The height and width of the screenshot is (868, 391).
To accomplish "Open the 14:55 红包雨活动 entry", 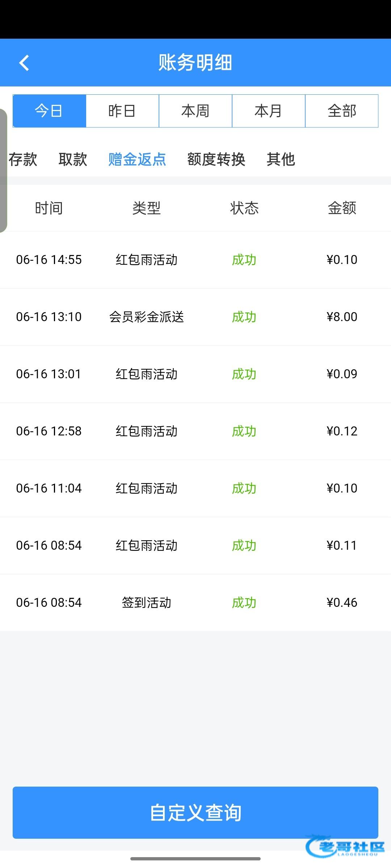I will point(195,260).
